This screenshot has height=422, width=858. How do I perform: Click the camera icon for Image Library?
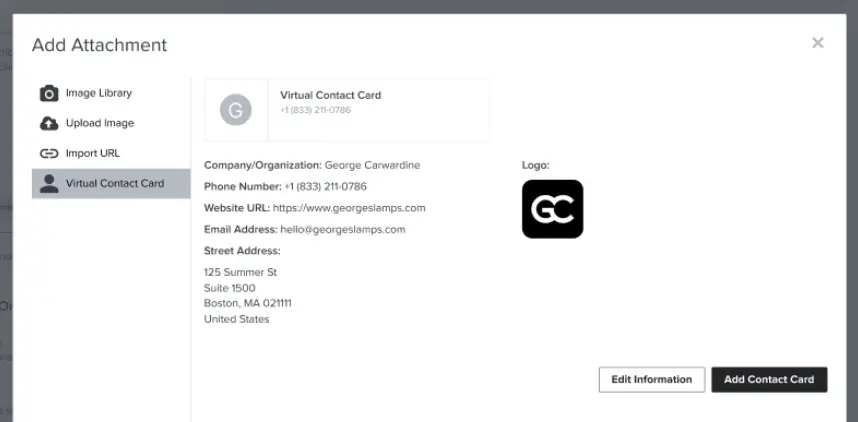49,94
